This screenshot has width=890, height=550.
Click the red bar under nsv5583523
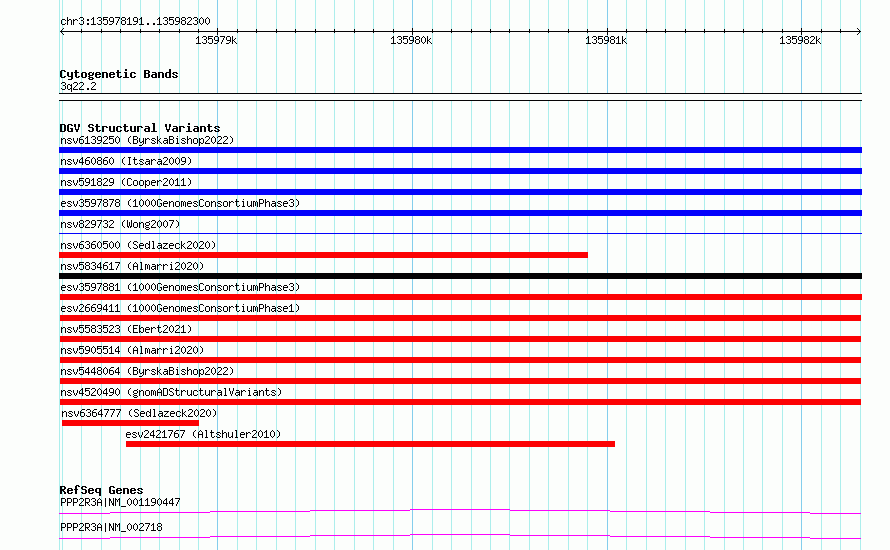point(460,339)
